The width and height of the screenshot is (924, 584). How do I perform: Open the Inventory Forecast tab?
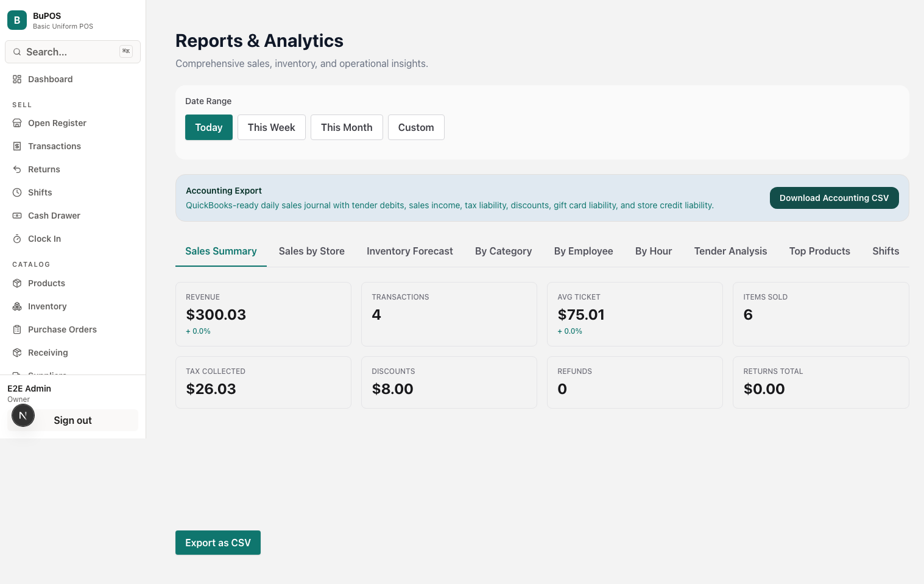point(410,251)
